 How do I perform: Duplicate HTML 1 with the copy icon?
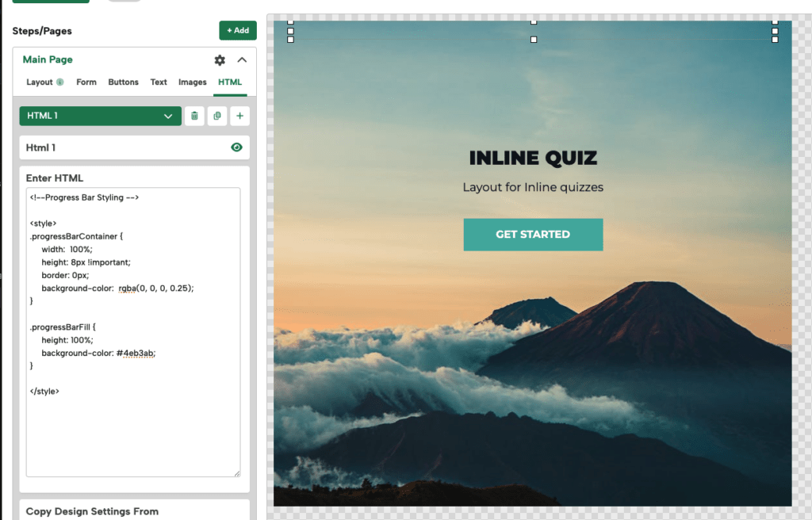click(x=216, y=116)
